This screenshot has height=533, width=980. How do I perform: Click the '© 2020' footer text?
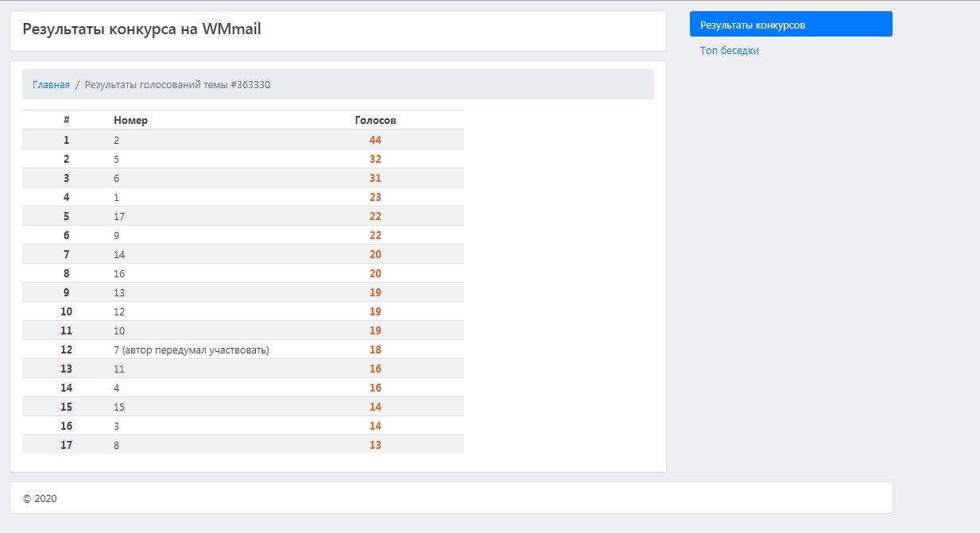(40, 499)
